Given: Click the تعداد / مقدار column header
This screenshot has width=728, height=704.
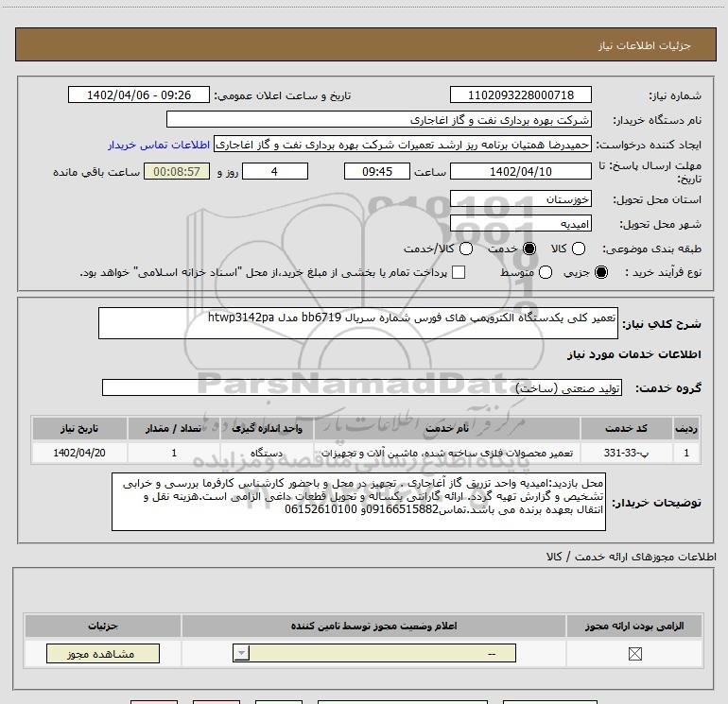Looking at the screenshot, I should pyautogui.click(x=174, y=428).
